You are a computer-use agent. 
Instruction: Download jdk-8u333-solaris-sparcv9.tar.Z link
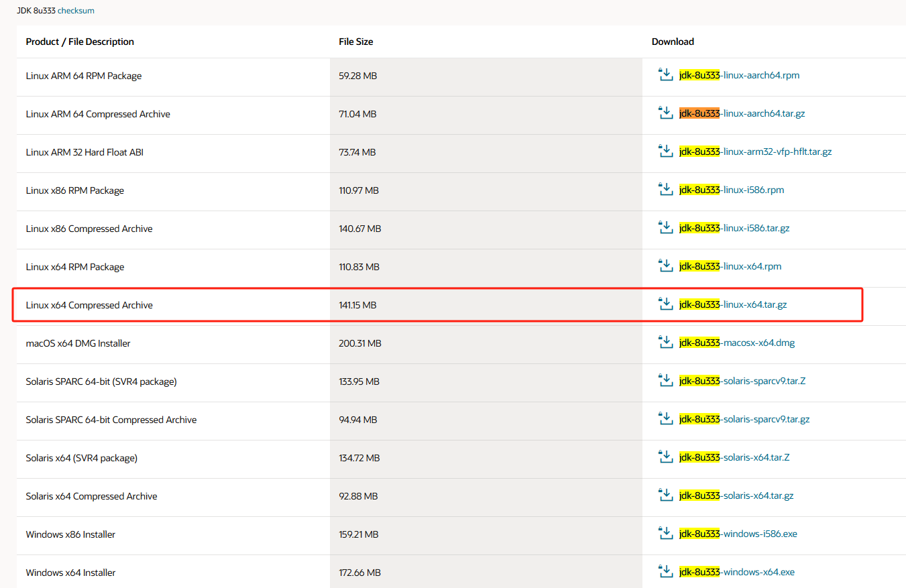pyautogui.click(x=742, y=381)
